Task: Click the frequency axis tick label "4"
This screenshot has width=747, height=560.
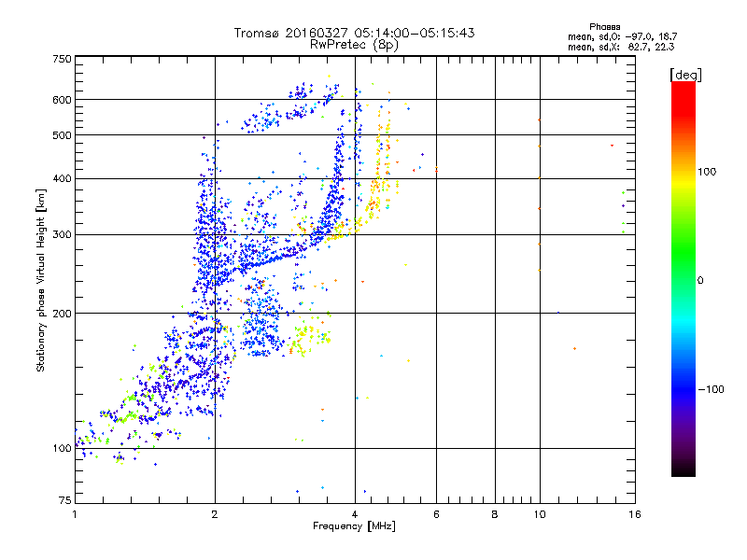Action: pos(355,514)
